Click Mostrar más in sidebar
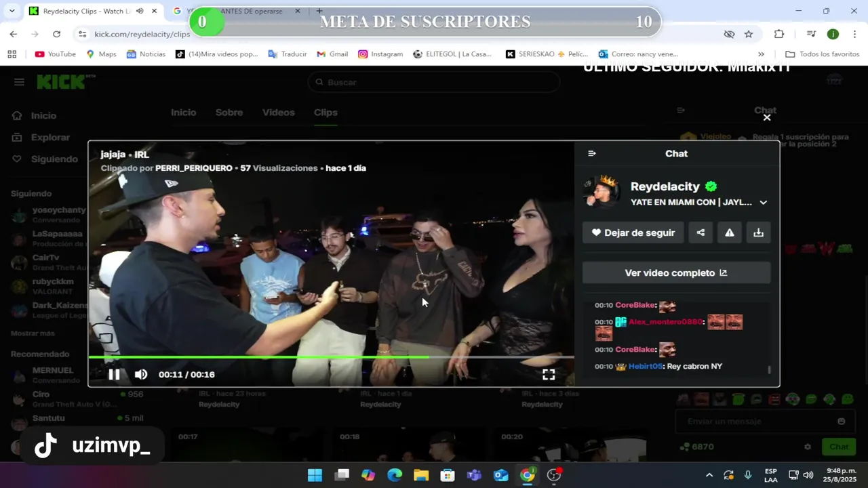Viewport: 868px width, 488px height. 33,333
